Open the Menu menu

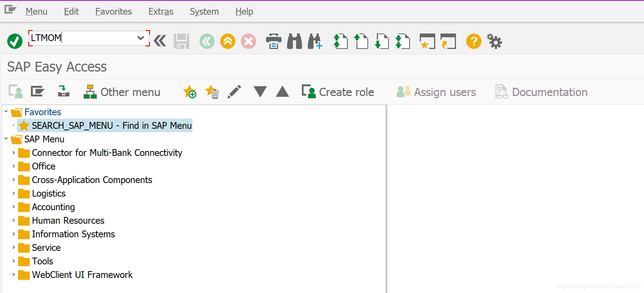(x=37, y=12)
